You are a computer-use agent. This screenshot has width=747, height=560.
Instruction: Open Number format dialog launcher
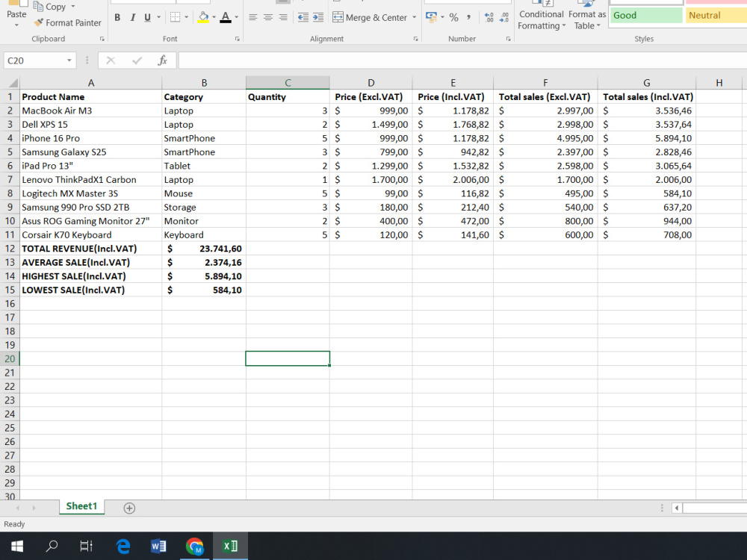508,39
